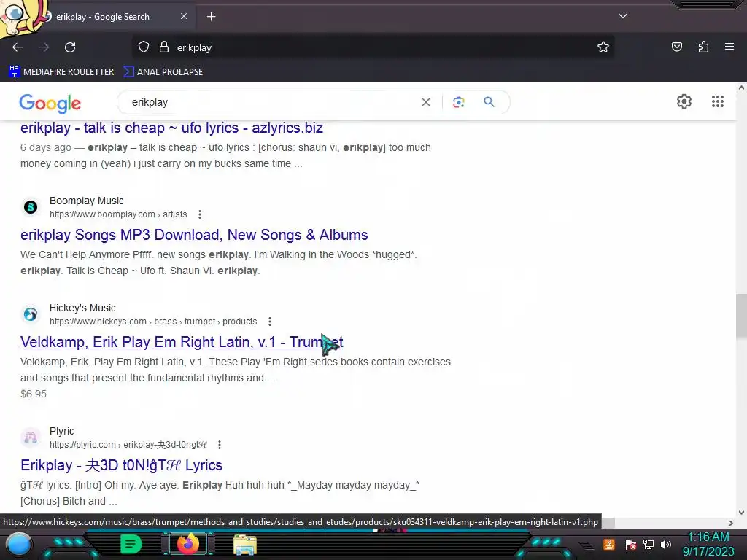Open the Save to Pocket button
The height and width of the screenshot is (560, 747).
[676, 47]
